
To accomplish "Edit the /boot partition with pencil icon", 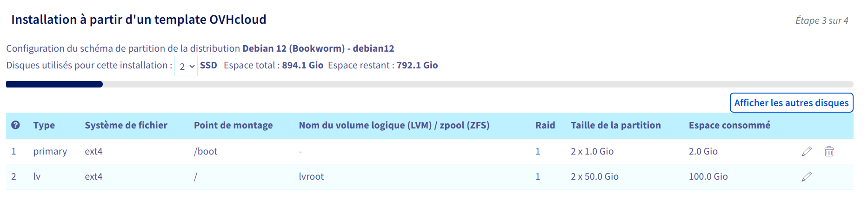I will click(x=807, y=151).
